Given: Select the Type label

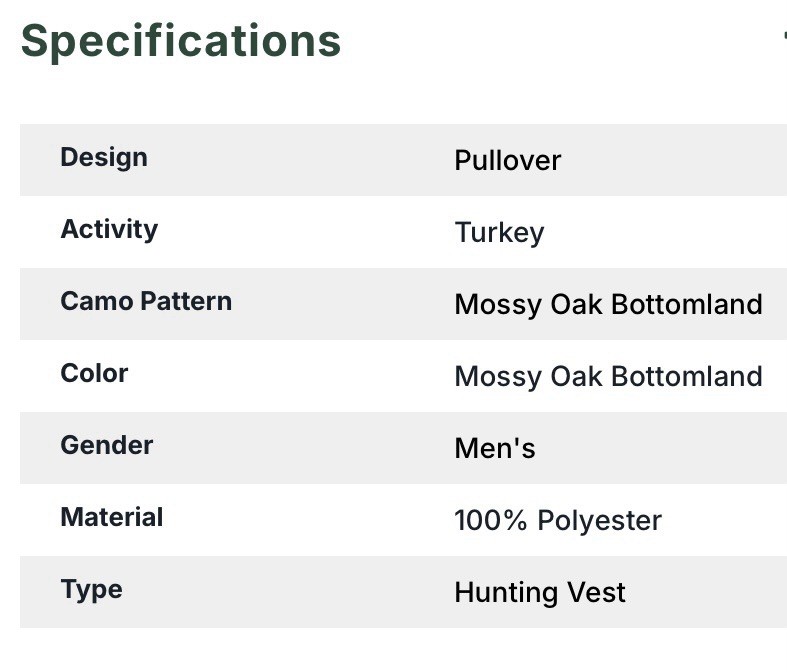Looking at the screenshot, I should 91,590.
